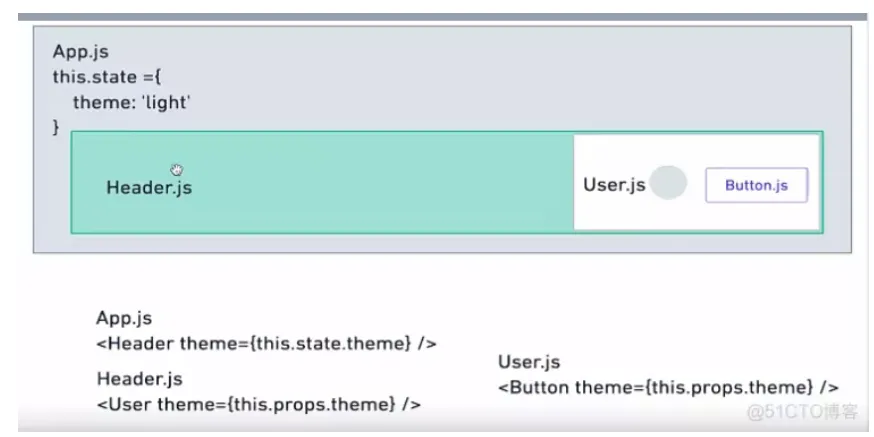
Task: Click the App.js title in gray box
Action: (80, 52)
